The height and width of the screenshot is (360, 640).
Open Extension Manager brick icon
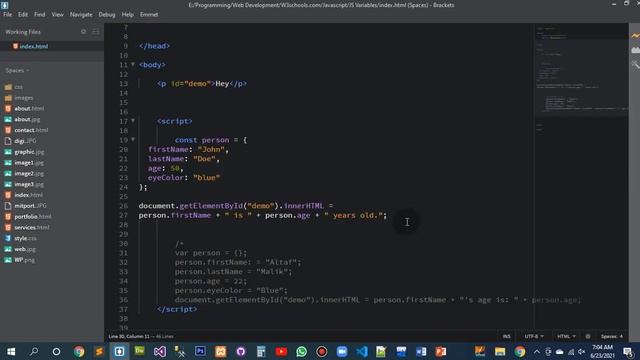tap(635, 50)
